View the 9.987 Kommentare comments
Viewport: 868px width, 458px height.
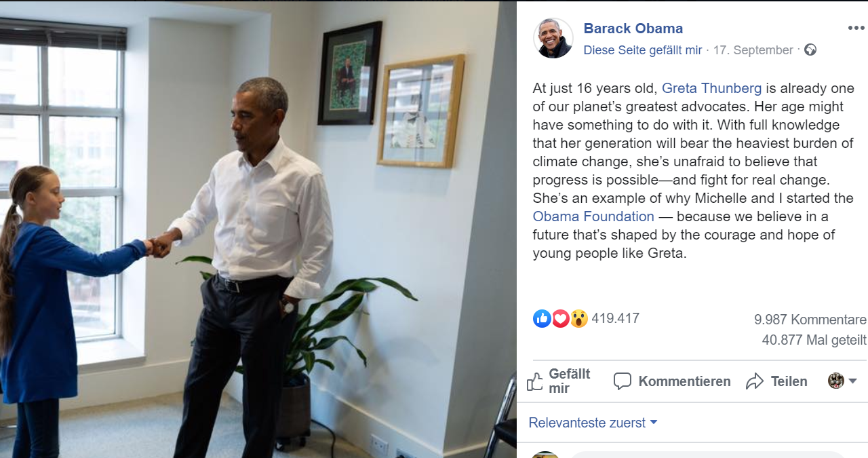tap(810, 320)
